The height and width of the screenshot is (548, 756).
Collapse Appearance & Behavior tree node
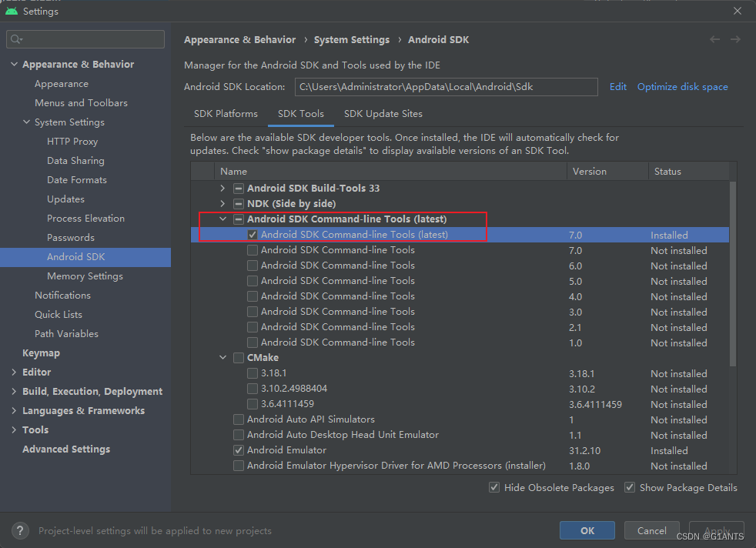point(14,64)
